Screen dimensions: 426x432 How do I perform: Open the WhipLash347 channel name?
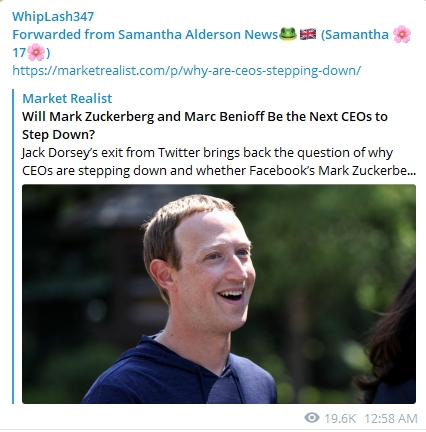53,17
